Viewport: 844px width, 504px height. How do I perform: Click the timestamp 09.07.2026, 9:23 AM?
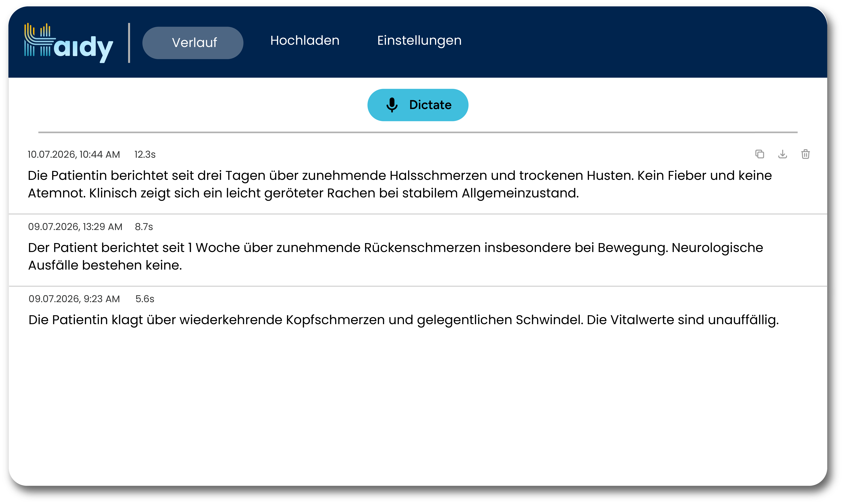pyautogui.click(x=74, y=299)
